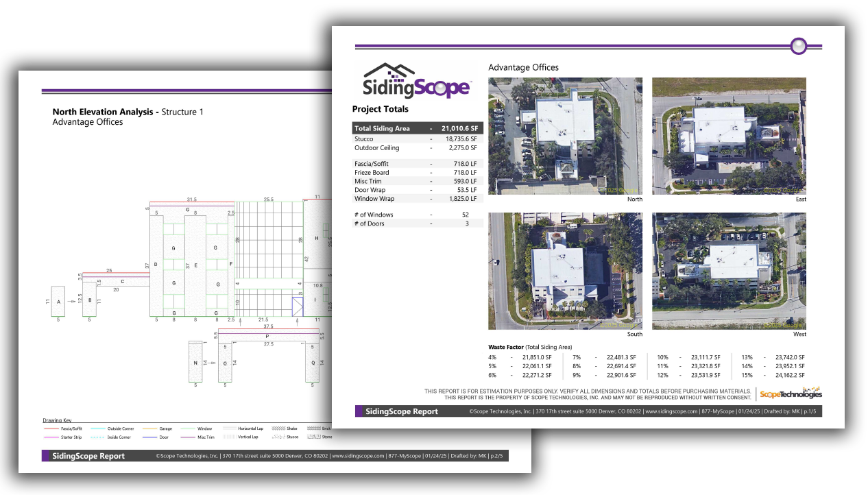868x495 pixels.
Task: Click the magenta Starter Strip line swatch
Action: pyautogui.click(x=51, y=437)
